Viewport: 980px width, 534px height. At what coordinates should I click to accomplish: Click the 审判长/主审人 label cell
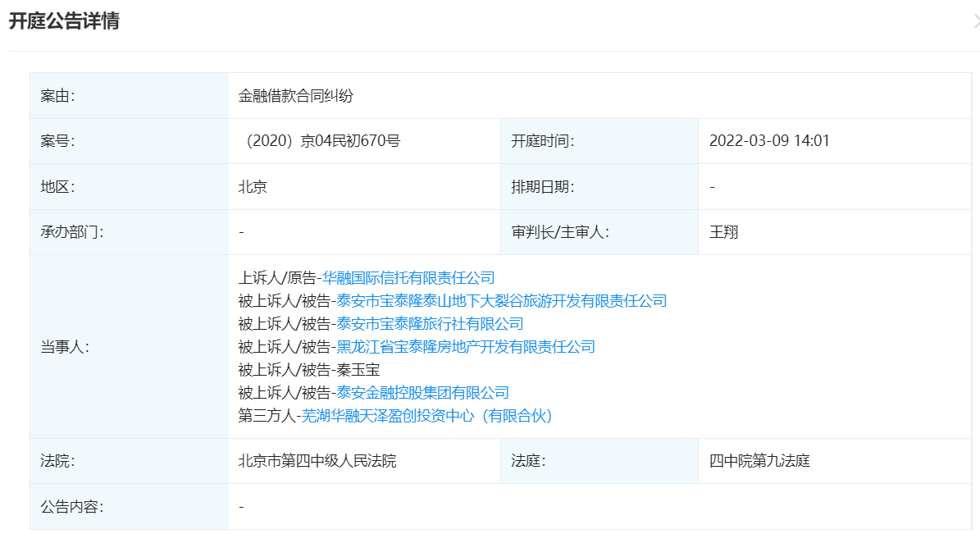[599, 232]
